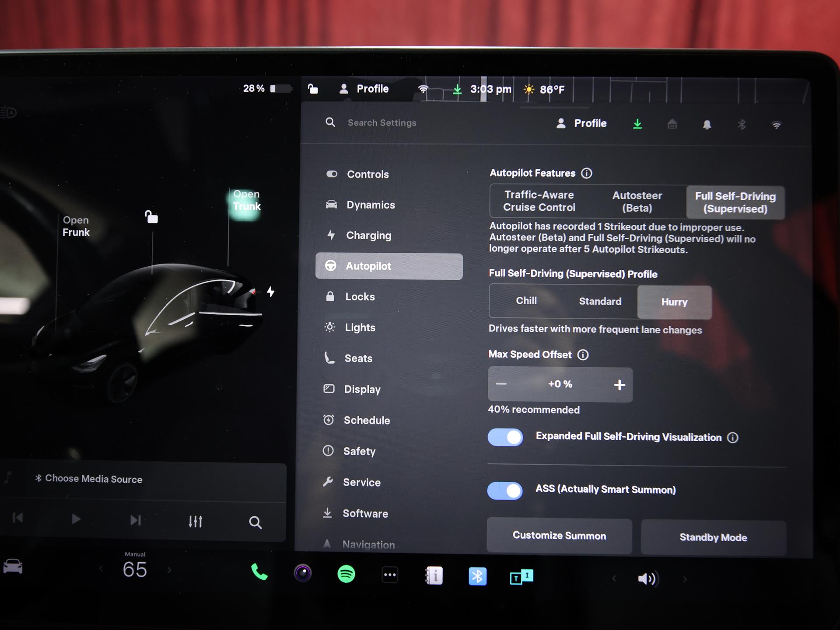Tap info icon beside Expanded Full Self-Driving Visualization
Screen dimensions: 840x630
click(x=732, y=438)
